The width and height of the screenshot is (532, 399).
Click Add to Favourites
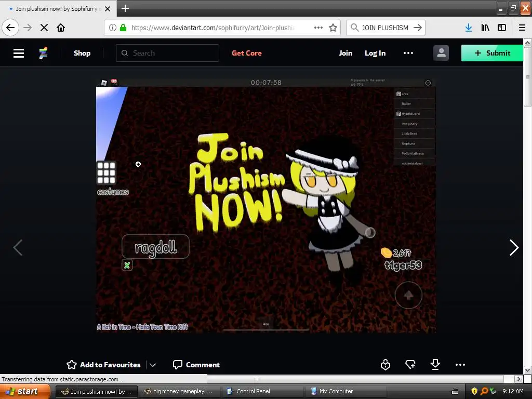[103, 365]
